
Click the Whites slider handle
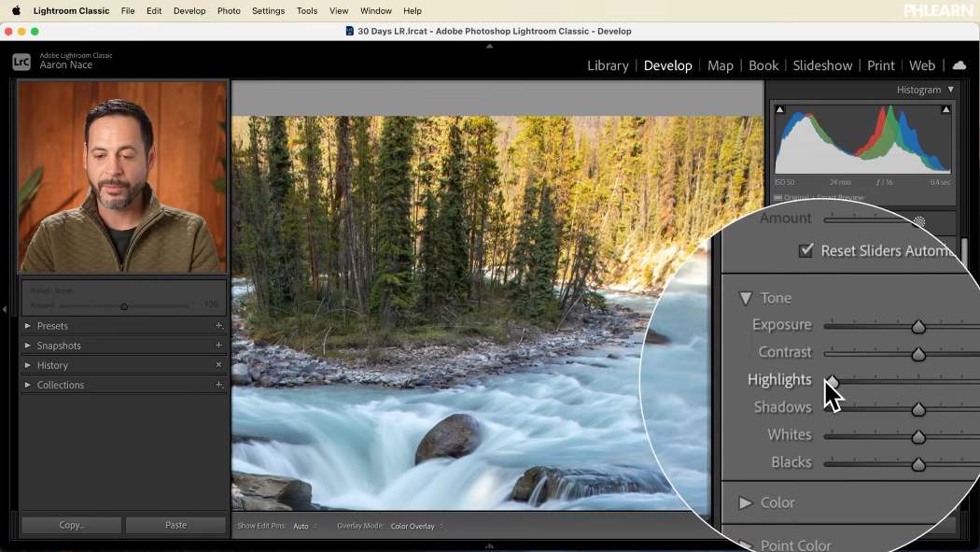tap(918, 437)
